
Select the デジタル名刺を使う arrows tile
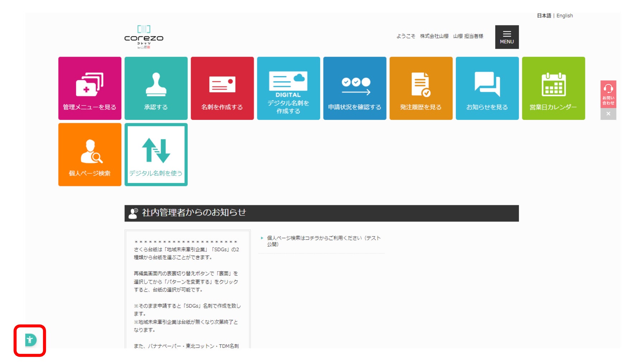coord(156,155)
